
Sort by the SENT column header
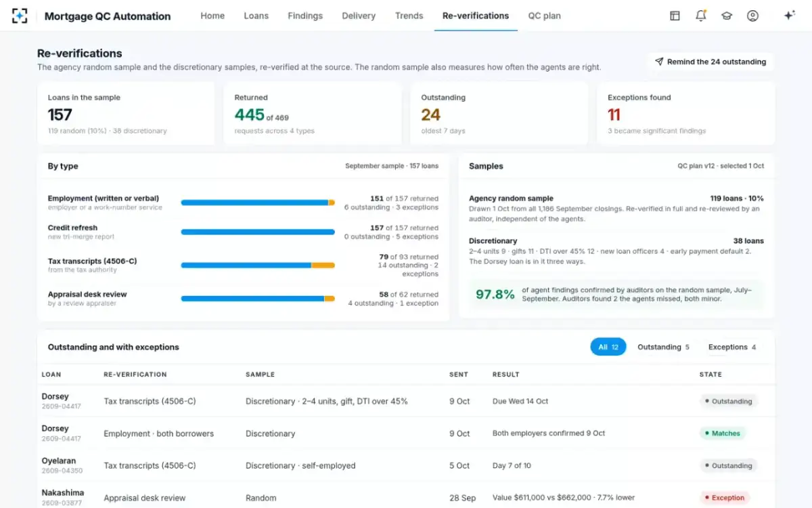click(458, 374)
